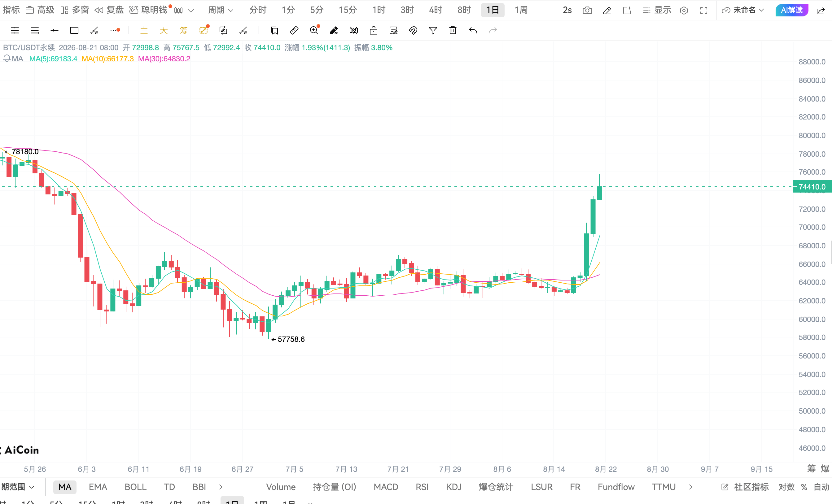
Task: Click the 大 large-order marker icon
Action: pyautogui.click(x=164, y=31)
